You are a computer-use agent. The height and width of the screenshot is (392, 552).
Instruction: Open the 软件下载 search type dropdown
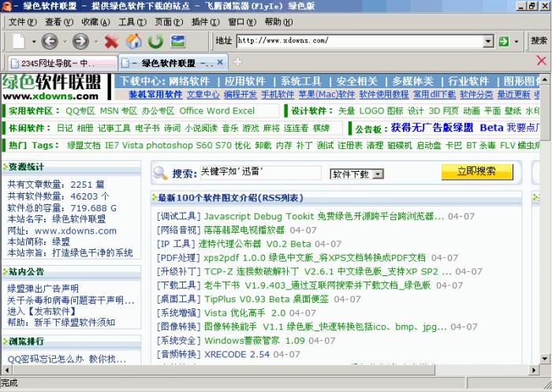(x=356, y=174)
